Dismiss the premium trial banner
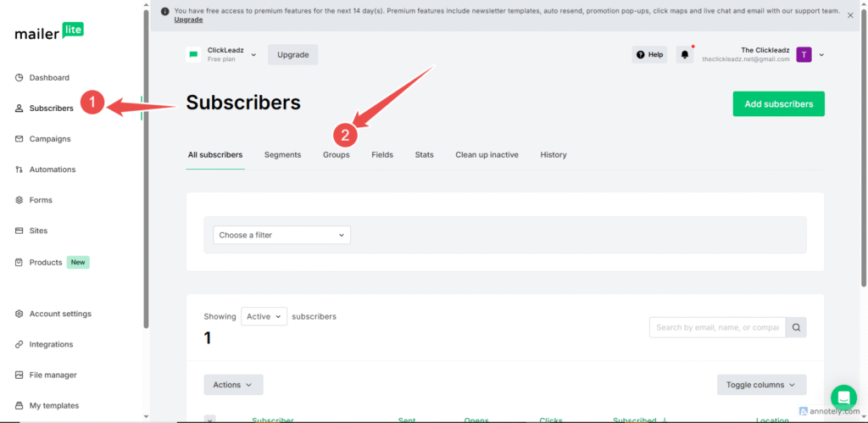This screenshot has height=423, width=868. [x=850, y=15]
